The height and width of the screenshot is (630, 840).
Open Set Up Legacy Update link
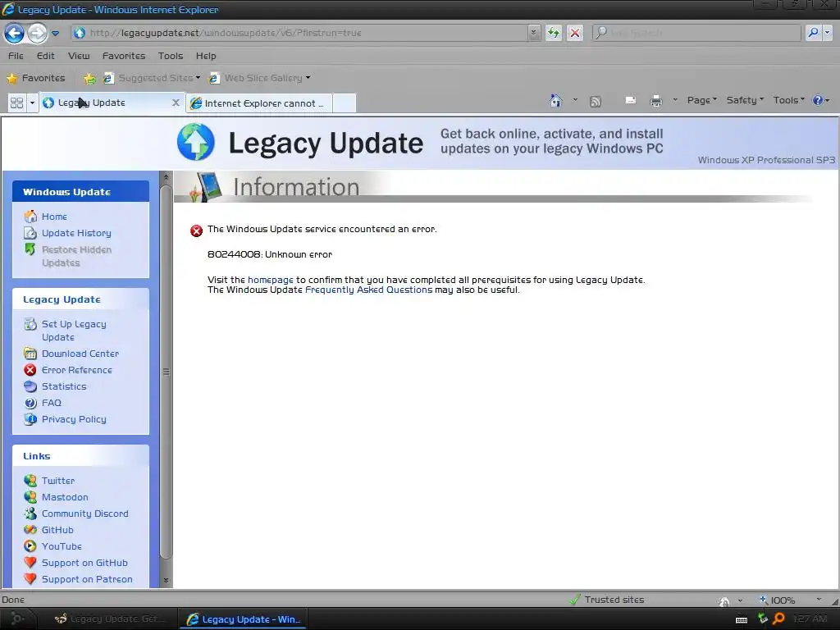click(74, 331)
